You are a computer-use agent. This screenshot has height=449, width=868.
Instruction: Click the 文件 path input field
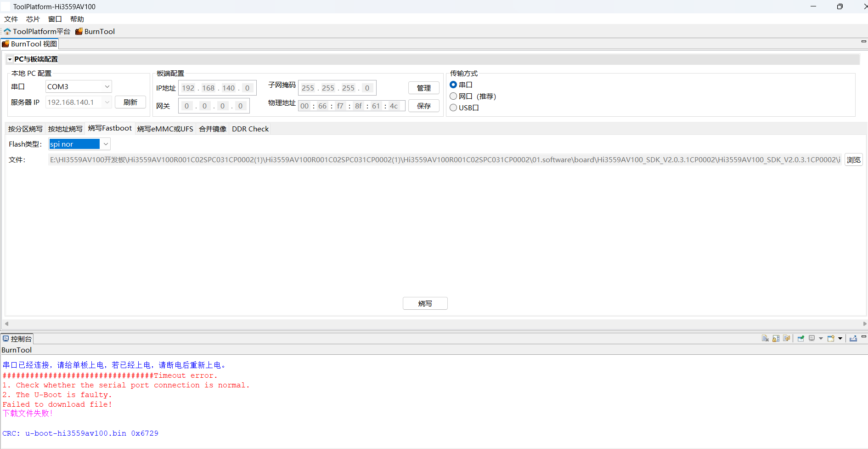445,159
